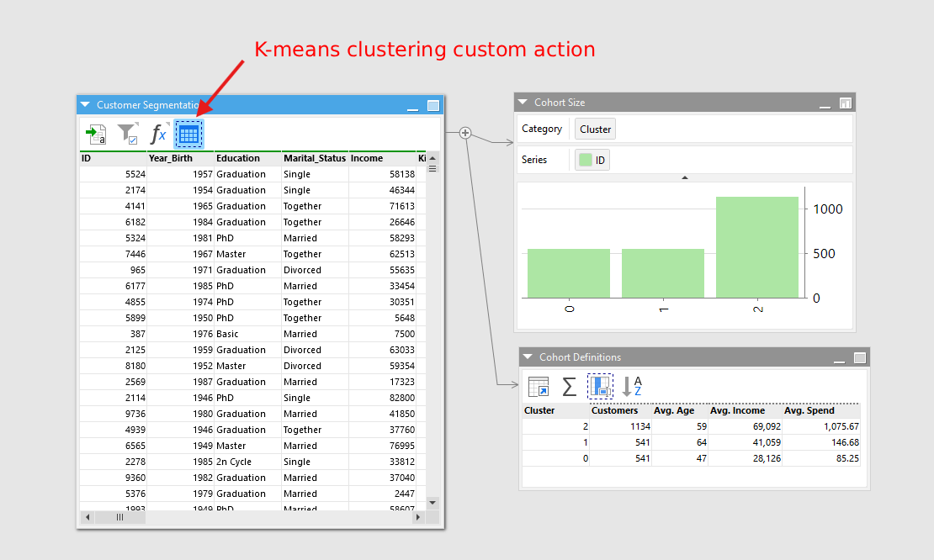
Task: Click the Education column header
Action: 247,158
